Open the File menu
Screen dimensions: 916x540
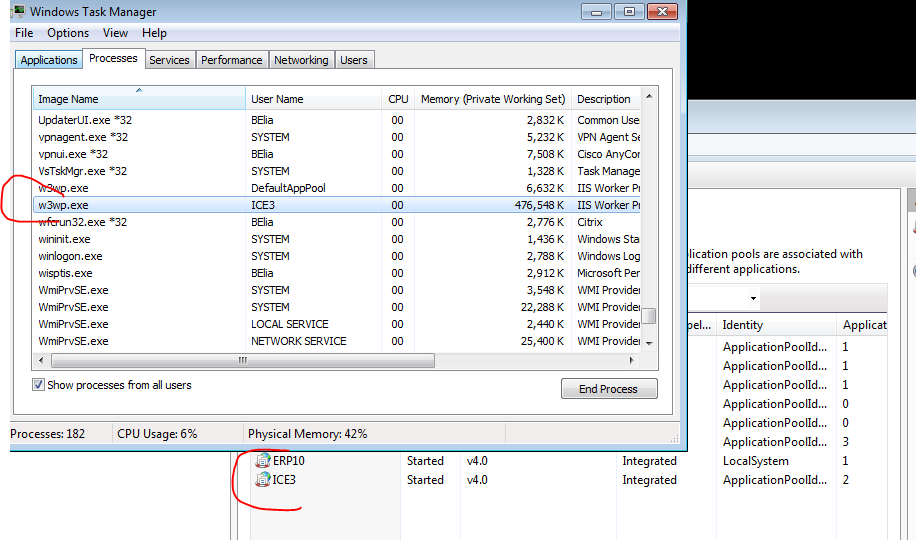[24, 33]
